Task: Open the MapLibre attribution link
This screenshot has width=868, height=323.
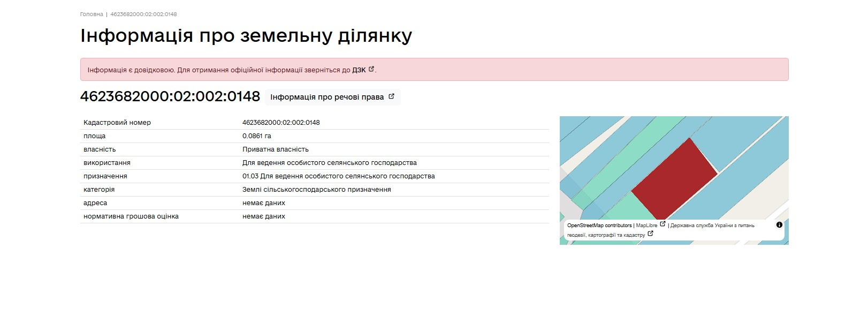Action: tap(646, 226)
